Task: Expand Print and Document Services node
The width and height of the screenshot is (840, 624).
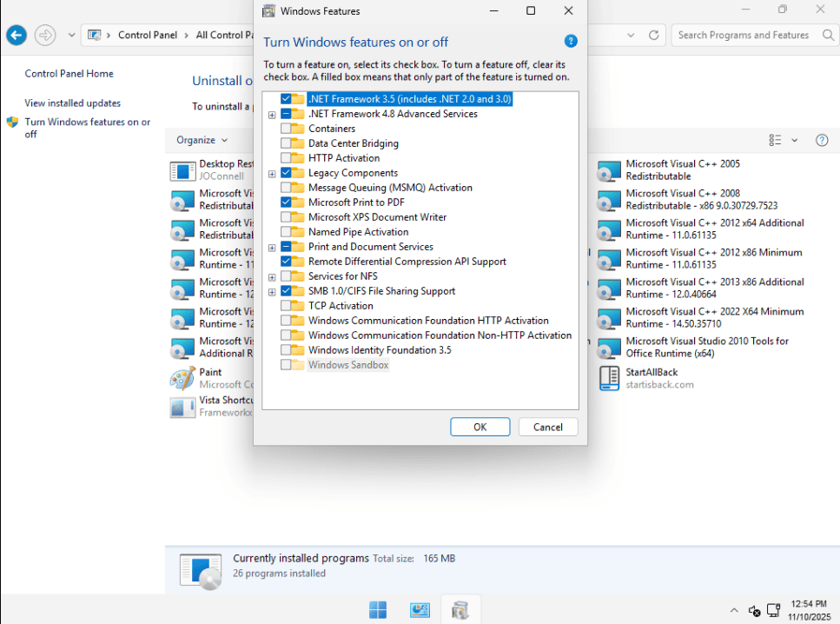Action: [272, 248]
